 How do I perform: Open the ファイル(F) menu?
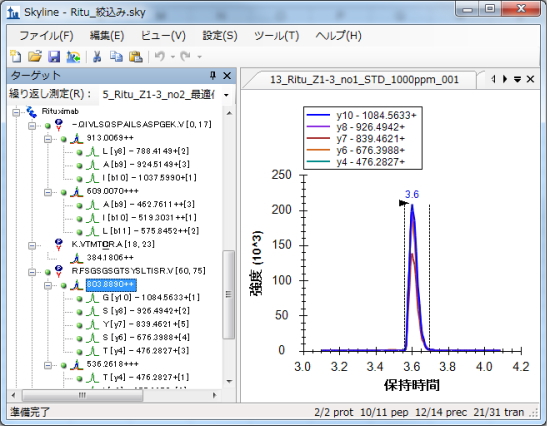pyautogui.click(x=46, y=35)
